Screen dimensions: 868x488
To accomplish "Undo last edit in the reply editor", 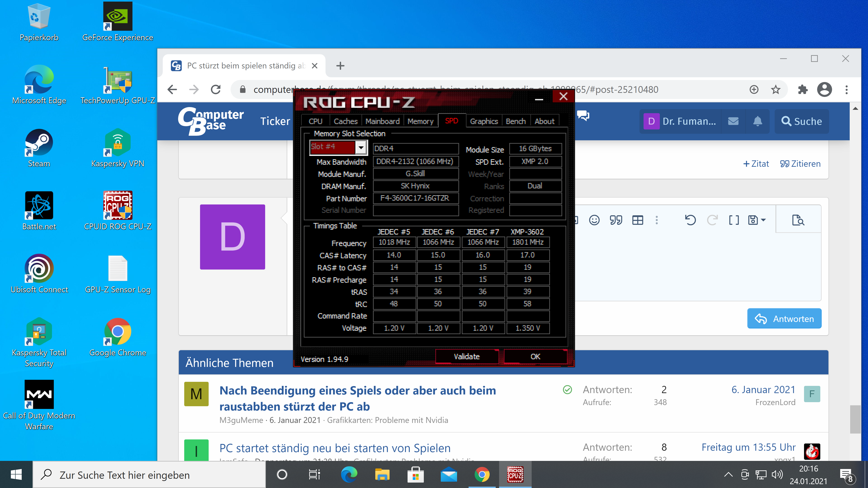I will coord(690,220).
